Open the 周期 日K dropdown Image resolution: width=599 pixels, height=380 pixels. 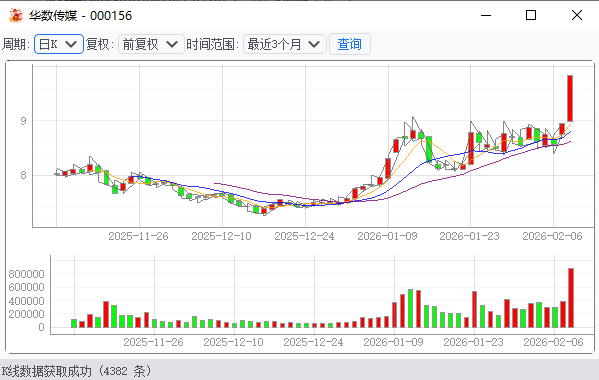click(59, 44)
